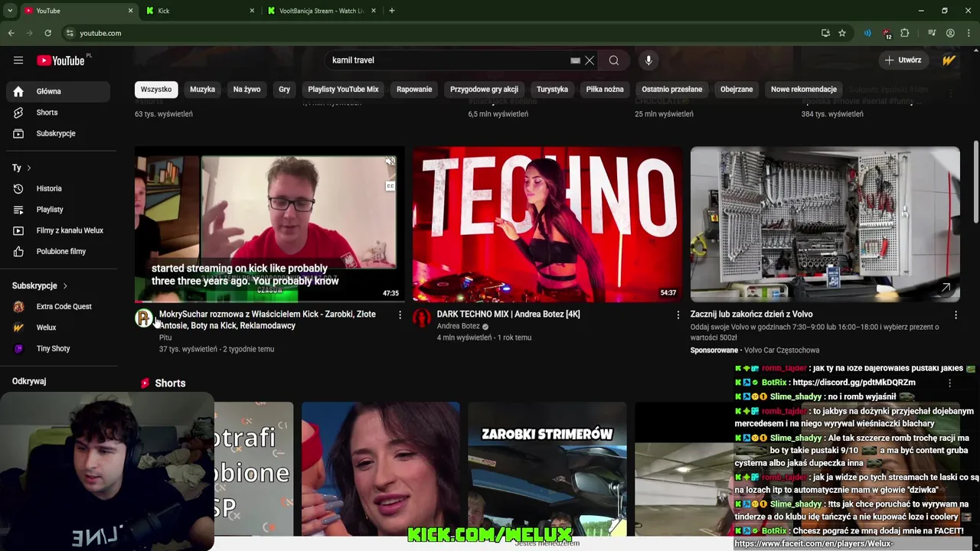Open the browser extensions puzzle icon
Image resolution: width=980 pixels, height=551 pixels.
905,33
